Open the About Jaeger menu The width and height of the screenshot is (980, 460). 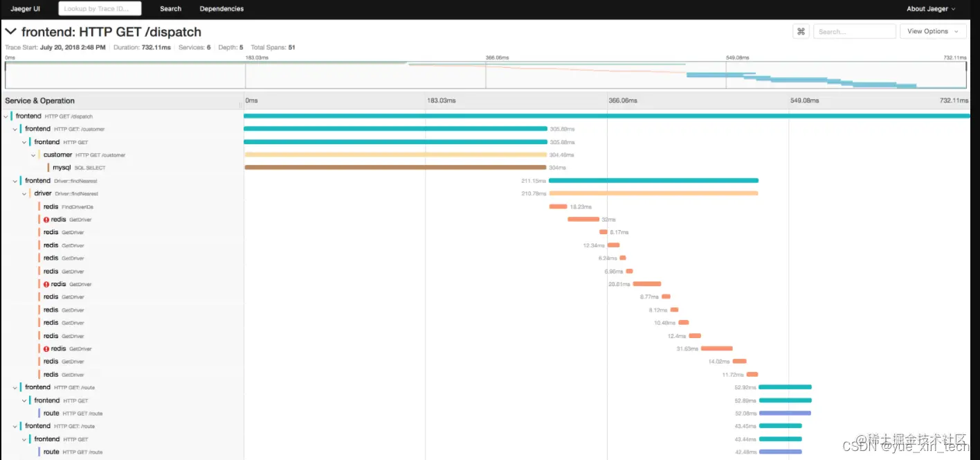point(931,9)
